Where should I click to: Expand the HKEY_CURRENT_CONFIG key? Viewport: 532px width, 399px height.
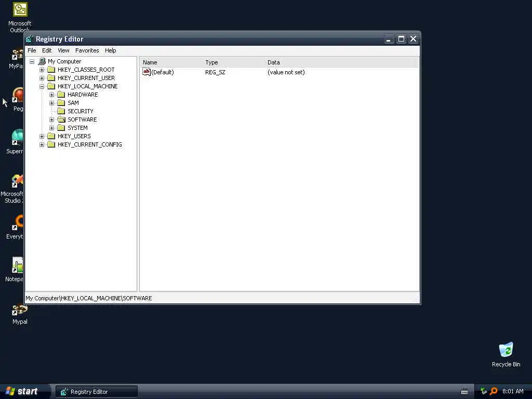pyautogui.click(x=42, y=144)
